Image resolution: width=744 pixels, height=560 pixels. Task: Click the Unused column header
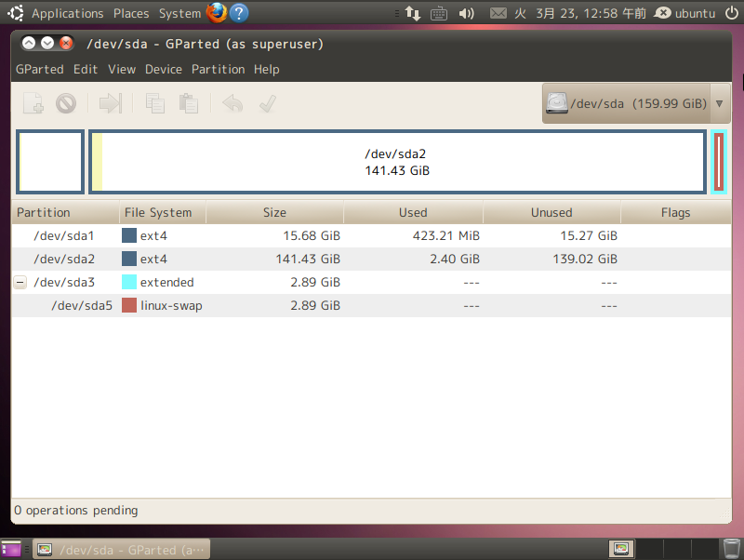click(551, 213)
